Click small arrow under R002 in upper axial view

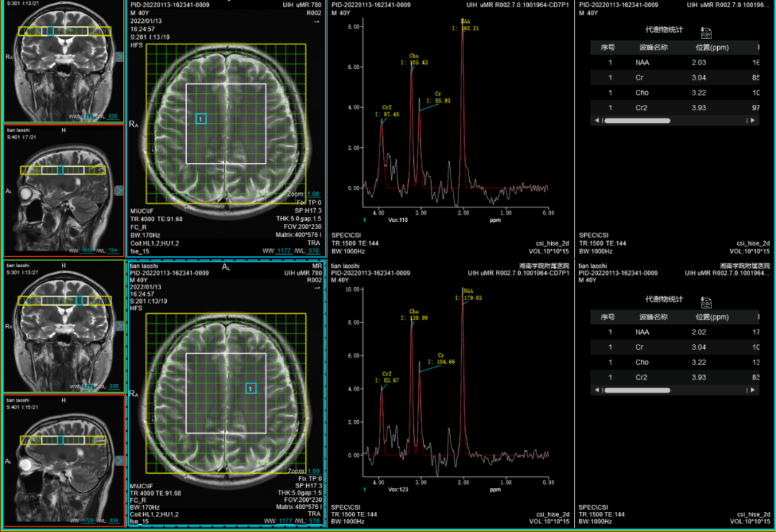point(317,22)
